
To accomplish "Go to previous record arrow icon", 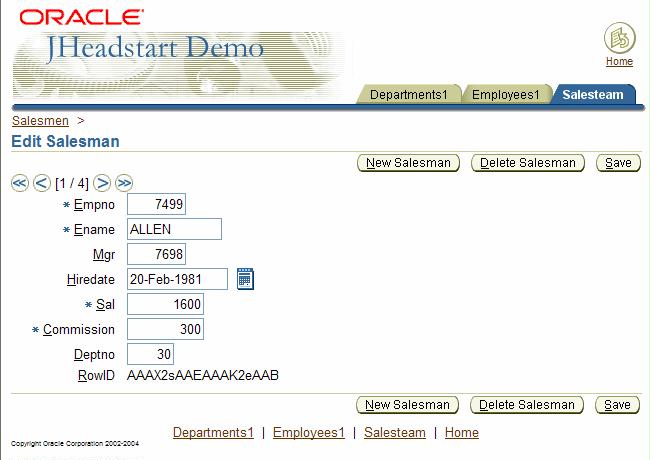I will click(x=41, y=183).
